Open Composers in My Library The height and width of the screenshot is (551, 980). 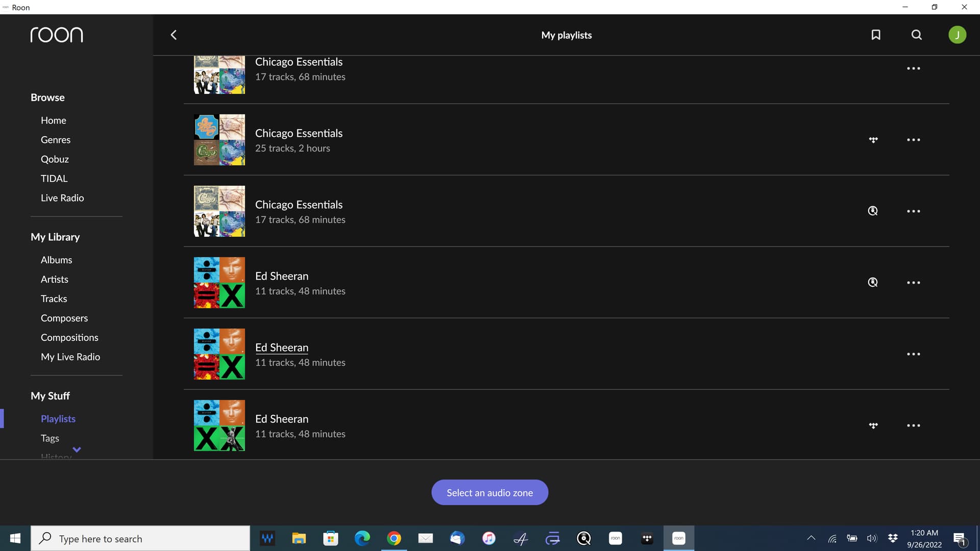(64, 318)
